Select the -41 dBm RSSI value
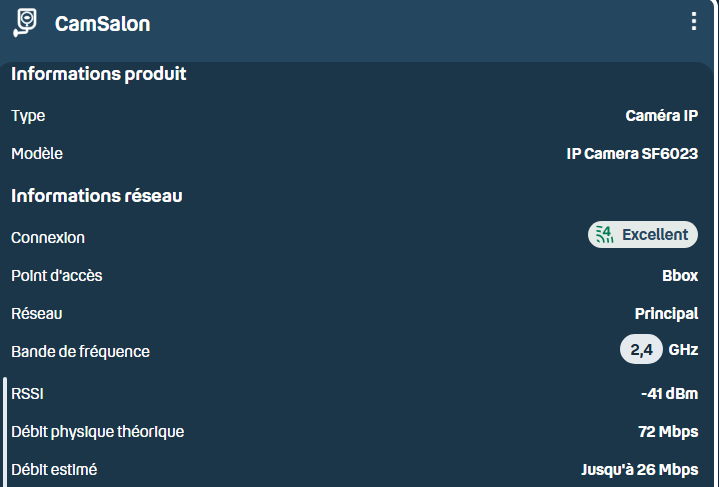The height and width of the screenshot is (487, 719). click(x=669, y=393)
